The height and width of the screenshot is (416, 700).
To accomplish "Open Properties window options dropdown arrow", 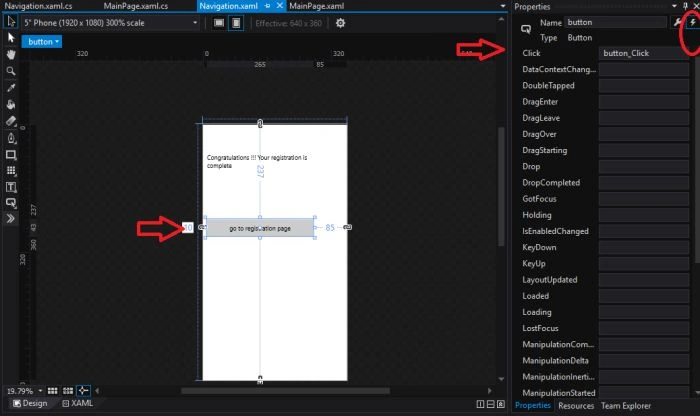I will [675, 6].
